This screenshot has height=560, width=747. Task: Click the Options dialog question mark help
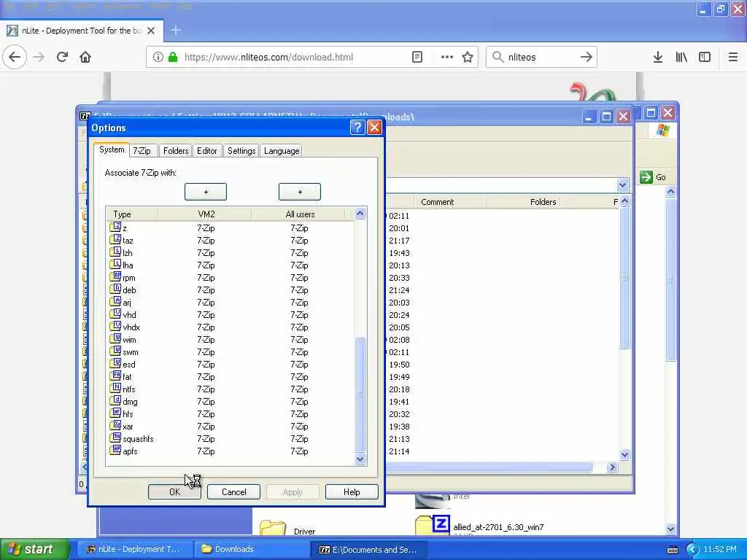coord(357,127)
